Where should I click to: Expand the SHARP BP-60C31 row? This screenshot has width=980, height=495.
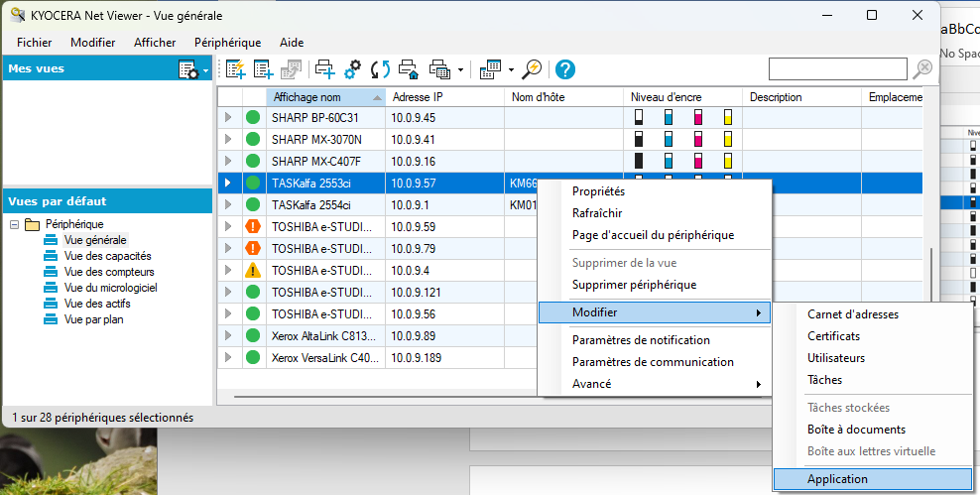point(228,117)
